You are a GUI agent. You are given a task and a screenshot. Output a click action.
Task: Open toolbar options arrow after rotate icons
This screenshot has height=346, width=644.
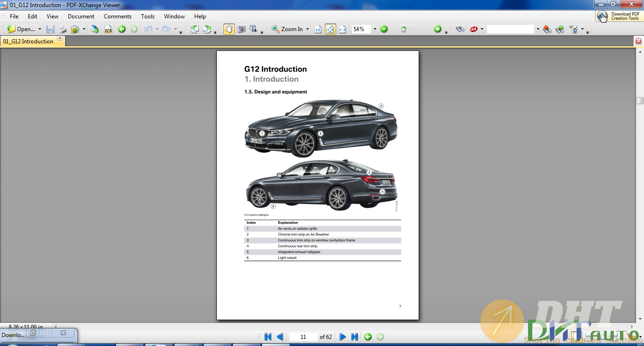(215, 32)
